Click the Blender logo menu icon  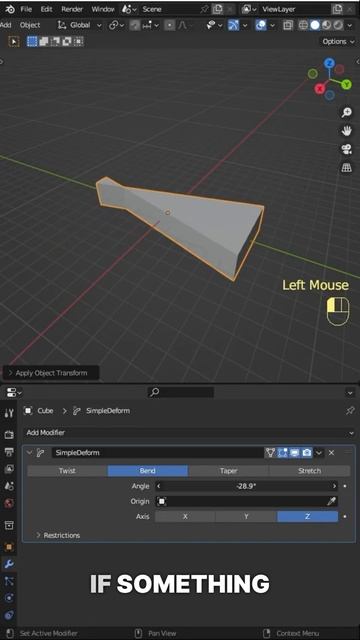(x=9, y=9)
